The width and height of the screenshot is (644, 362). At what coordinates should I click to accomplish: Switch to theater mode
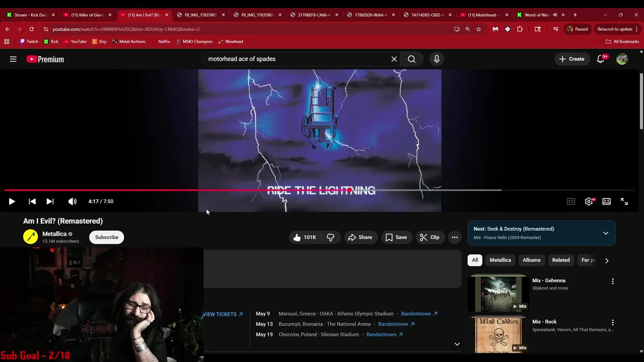point(606,201)
